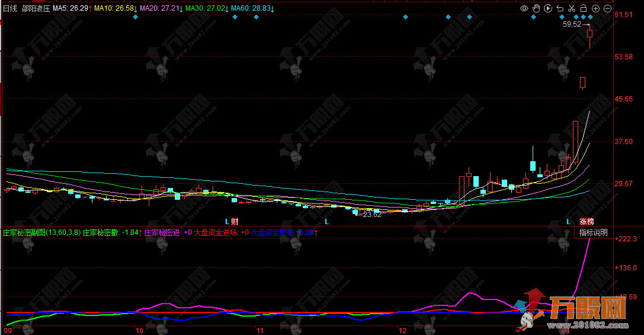Click the red 涨榜 label
Image resolution: width=644 pixels, height=335 pixels.
click(x=586, y=221)
